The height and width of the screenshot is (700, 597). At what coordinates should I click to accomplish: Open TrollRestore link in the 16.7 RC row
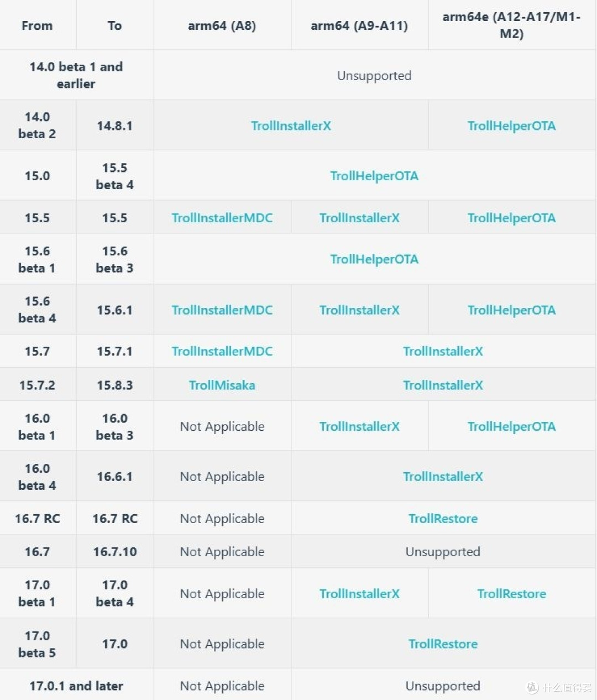[443, 519]
